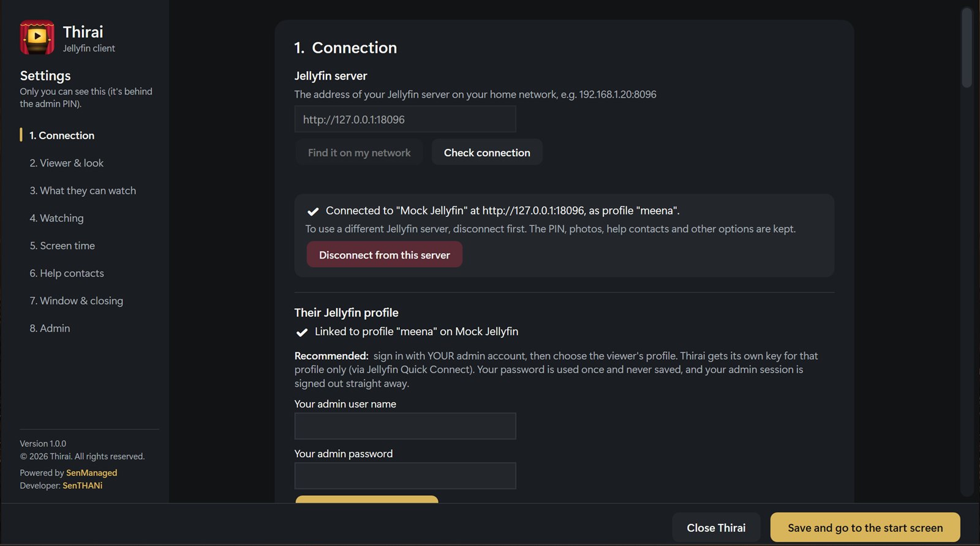
Task: Focus the Jellyfin server address field
Action: (x=405, y=119)
